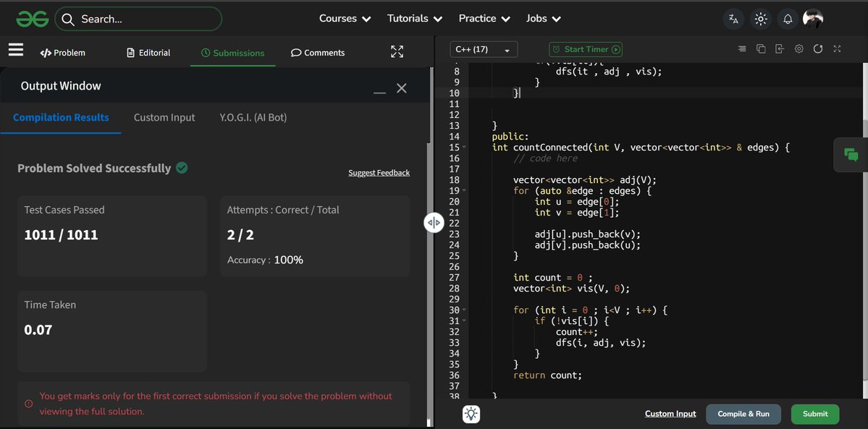The image size is (868, 429).
Task: Select the Y.O.G.I. (AI Bot) tab
Action: 253,117
